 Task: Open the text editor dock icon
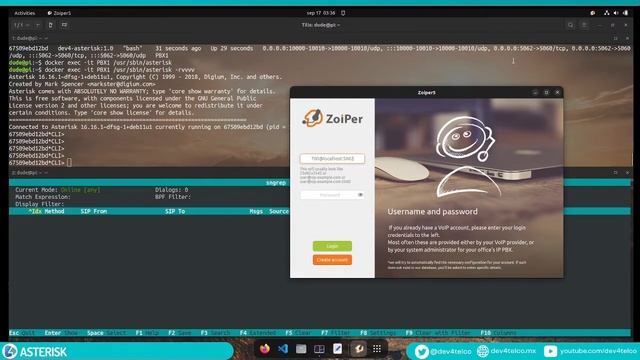click(x=338, y=349)
